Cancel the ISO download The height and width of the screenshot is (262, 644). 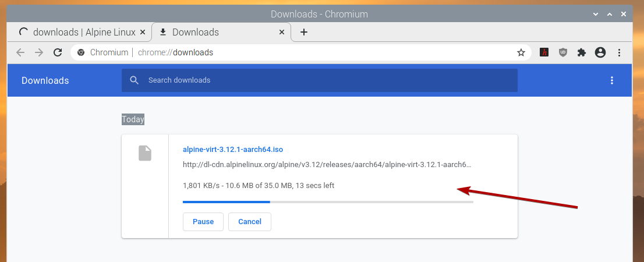tap(250, 222)
